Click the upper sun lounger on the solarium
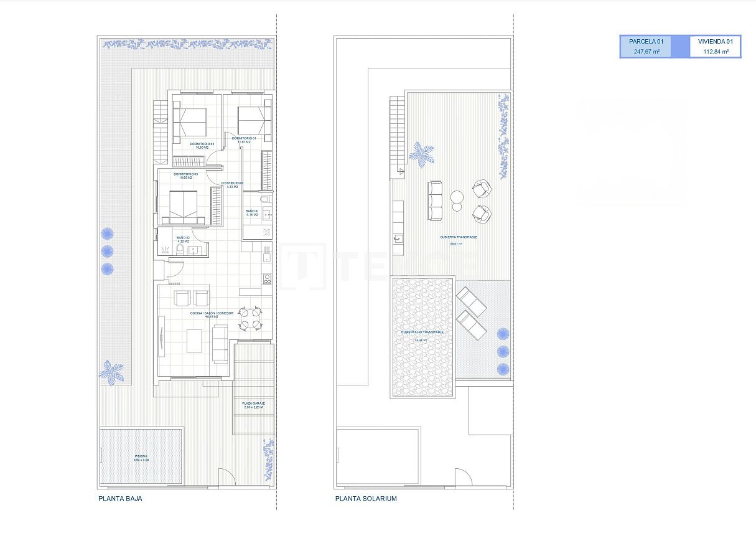The height and width of the screenshot is (533, 756). tap(471, 301)
